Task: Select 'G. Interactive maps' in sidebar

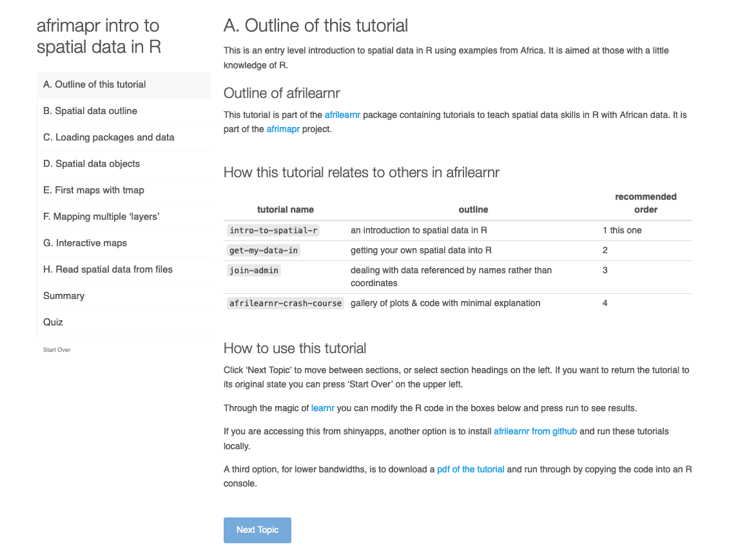Action: pos(85,243)
